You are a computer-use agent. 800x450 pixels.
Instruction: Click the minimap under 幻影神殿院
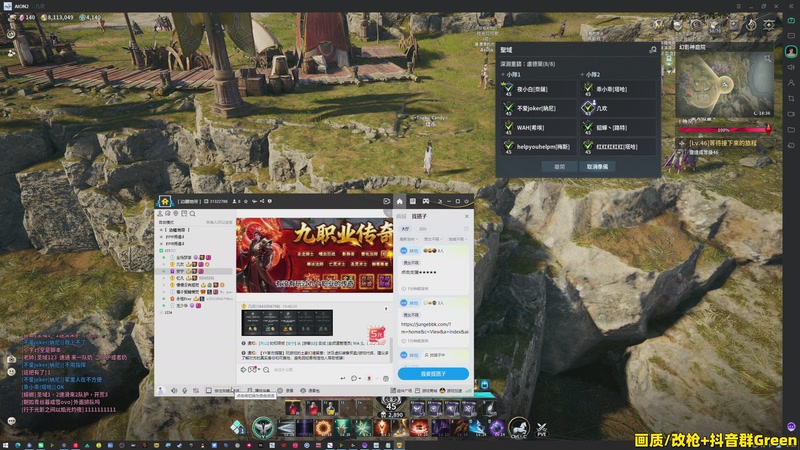[724, 85]
